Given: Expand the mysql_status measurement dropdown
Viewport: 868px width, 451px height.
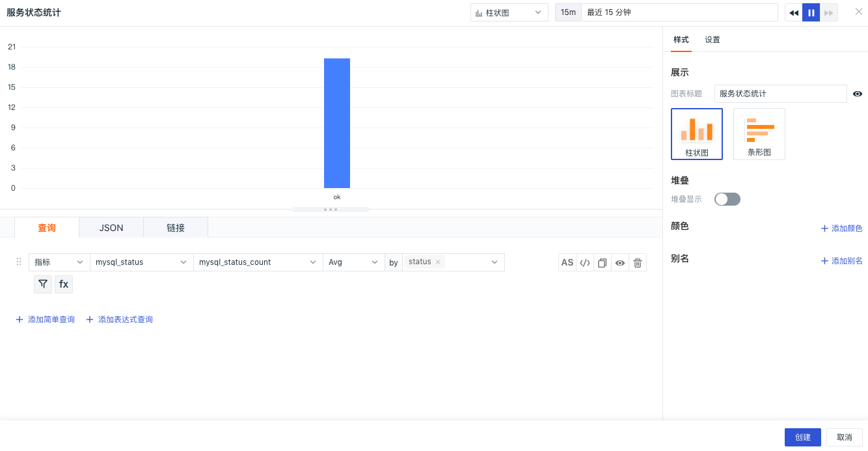Looking at the screenshot, I should tap(141, 262).
